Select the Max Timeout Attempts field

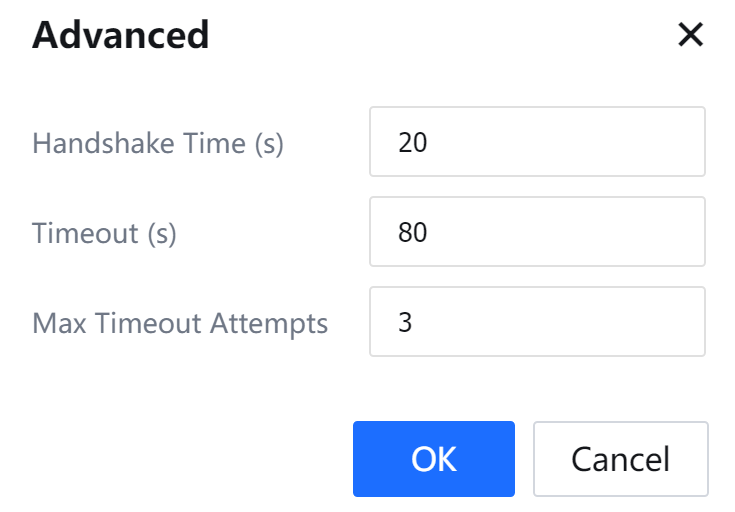pyautogui.click(x=537, y=322)
